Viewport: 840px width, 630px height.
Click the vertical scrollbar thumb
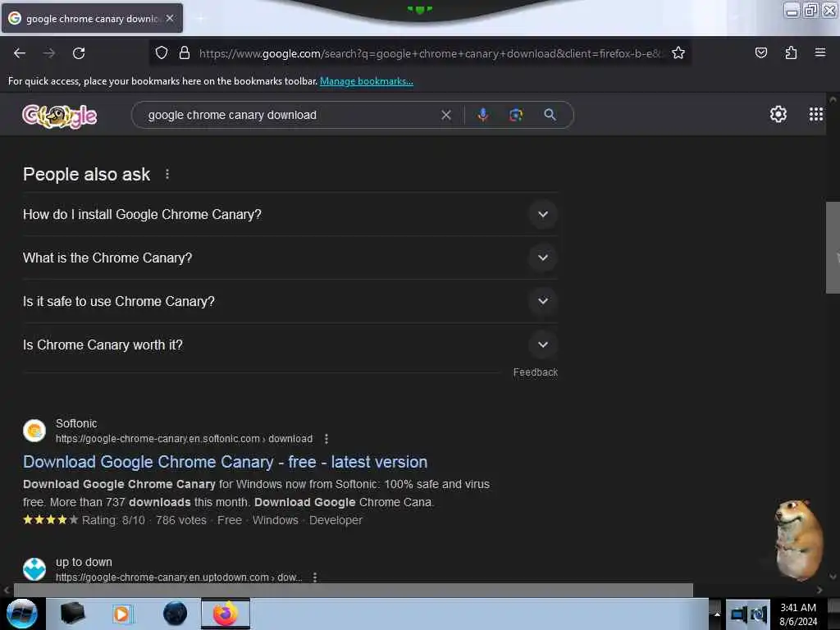point(833,248)
